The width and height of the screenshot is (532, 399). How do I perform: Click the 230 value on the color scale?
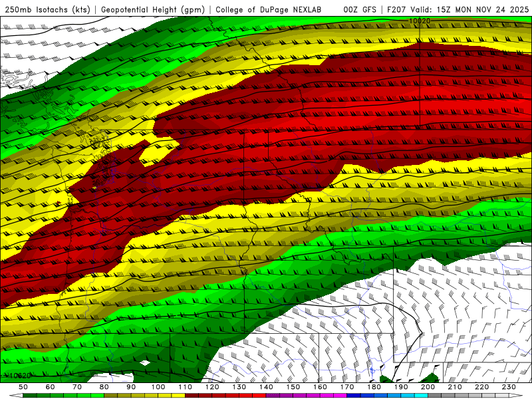coord(509,387)
